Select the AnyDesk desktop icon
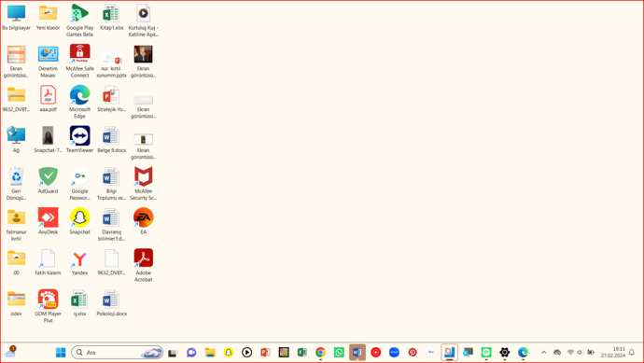 48,221
